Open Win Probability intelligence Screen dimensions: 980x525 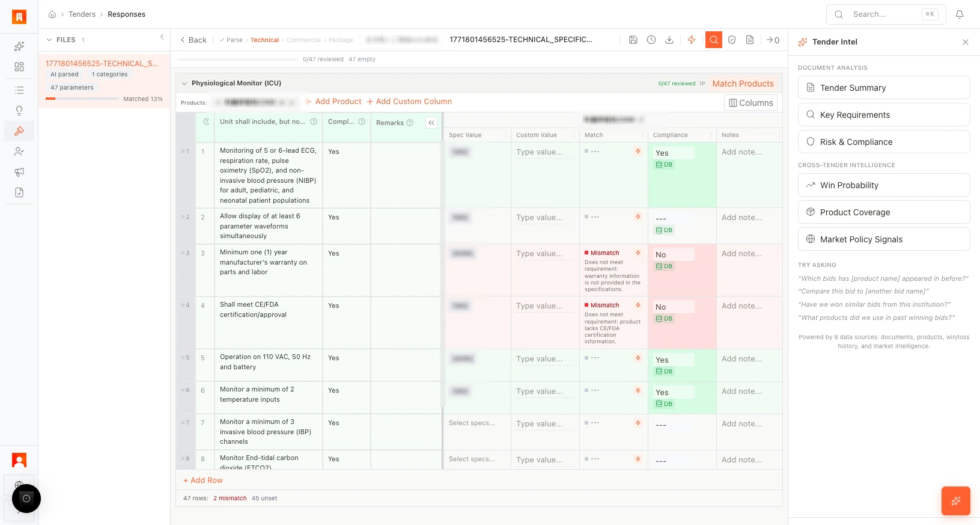(884, 185)
